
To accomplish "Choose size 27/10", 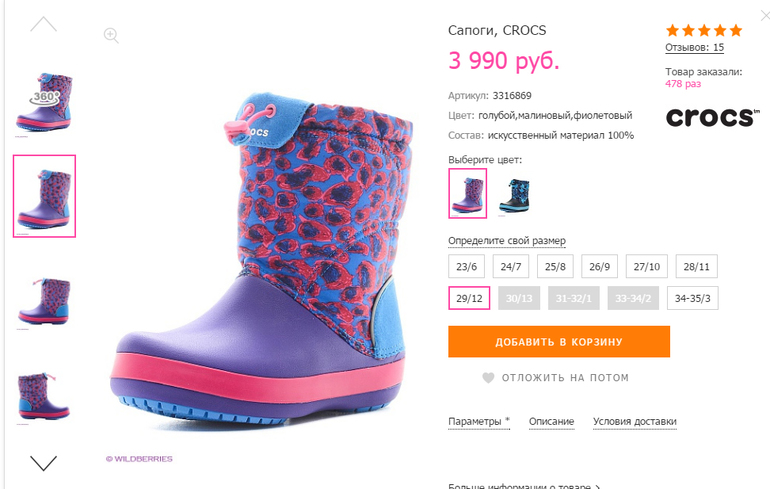I will click(647, 267).
